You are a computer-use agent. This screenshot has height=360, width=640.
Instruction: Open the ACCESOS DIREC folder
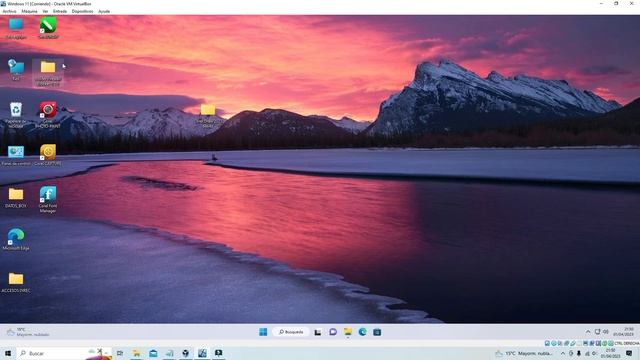[x=16, y=282]
